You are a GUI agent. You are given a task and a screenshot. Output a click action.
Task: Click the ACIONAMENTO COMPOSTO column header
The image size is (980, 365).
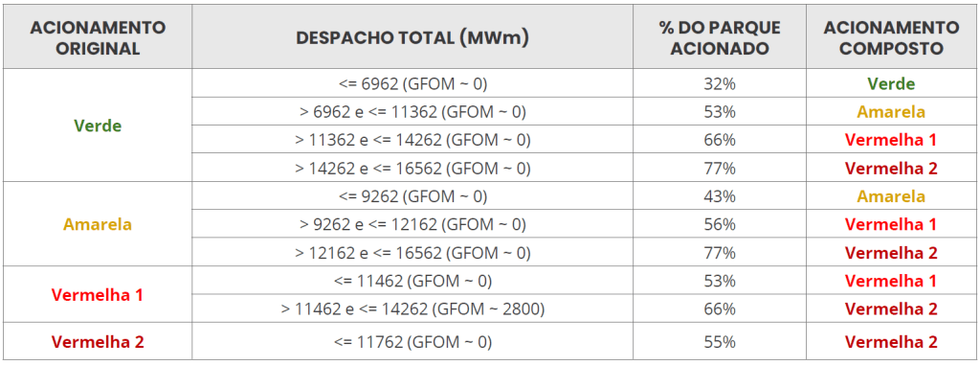(x=891, y=37)
